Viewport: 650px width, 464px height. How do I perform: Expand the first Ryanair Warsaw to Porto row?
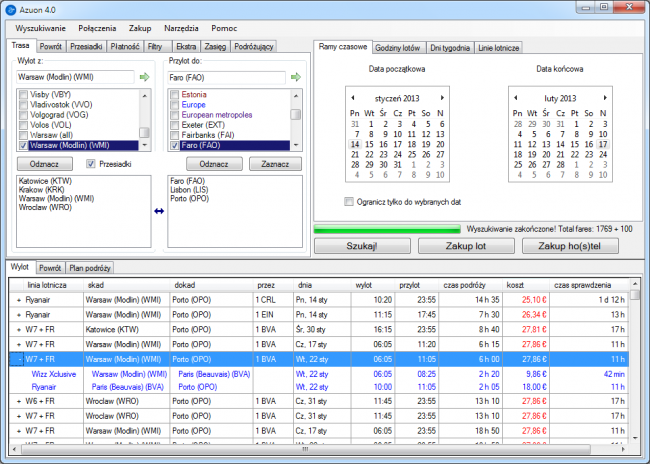coord(19,298)
